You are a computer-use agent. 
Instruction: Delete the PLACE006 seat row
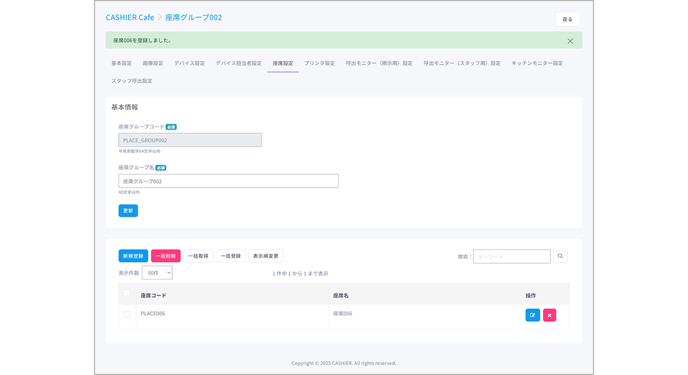549,315
